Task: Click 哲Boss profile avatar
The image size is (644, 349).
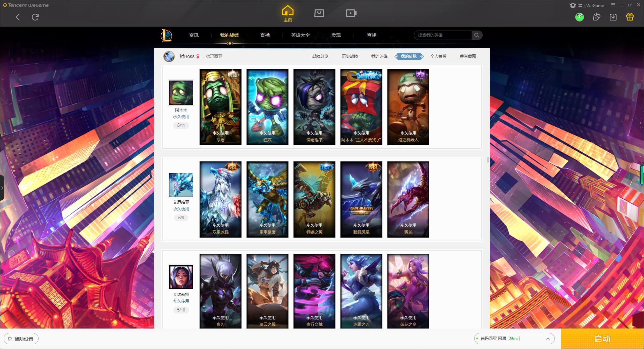Action: click(x=169, y=56)
